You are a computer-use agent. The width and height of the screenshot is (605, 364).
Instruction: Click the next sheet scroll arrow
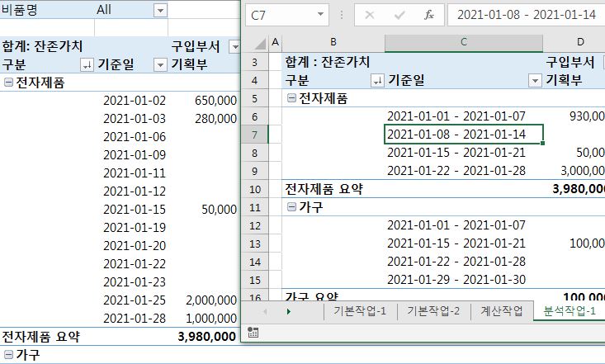288,311
